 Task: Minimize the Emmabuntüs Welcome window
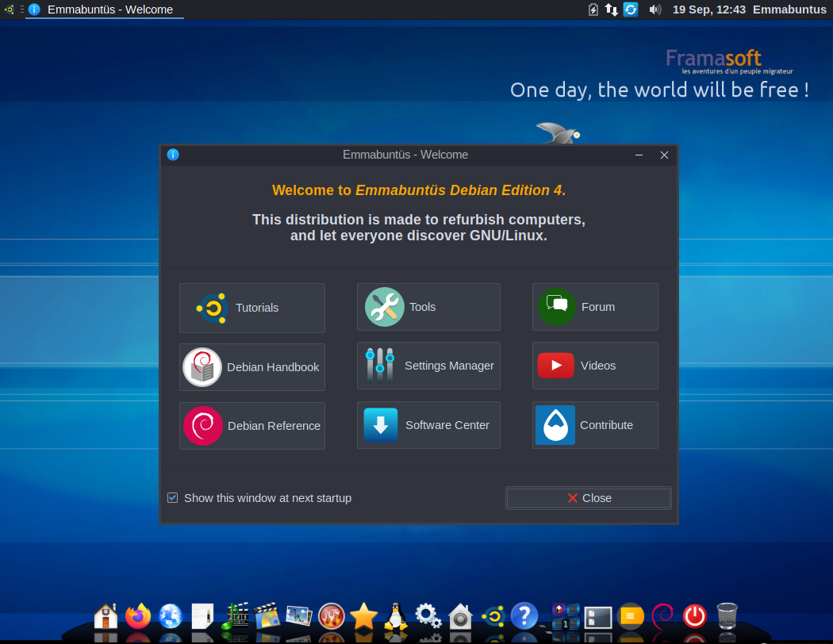coord(639,155)
